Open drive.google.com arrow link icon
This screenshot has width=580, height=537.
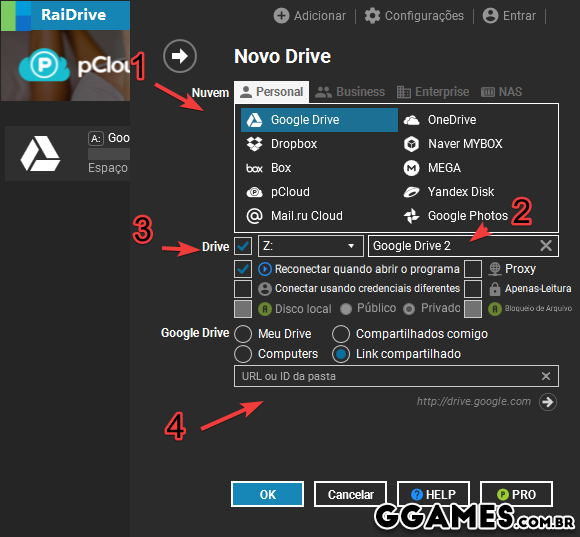coord(548,402)
